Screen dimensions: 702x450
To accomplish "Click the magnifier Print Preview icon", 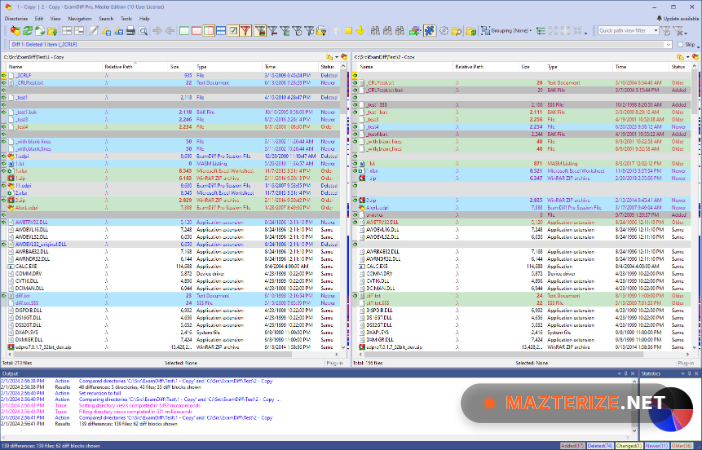I will [143, 30].
